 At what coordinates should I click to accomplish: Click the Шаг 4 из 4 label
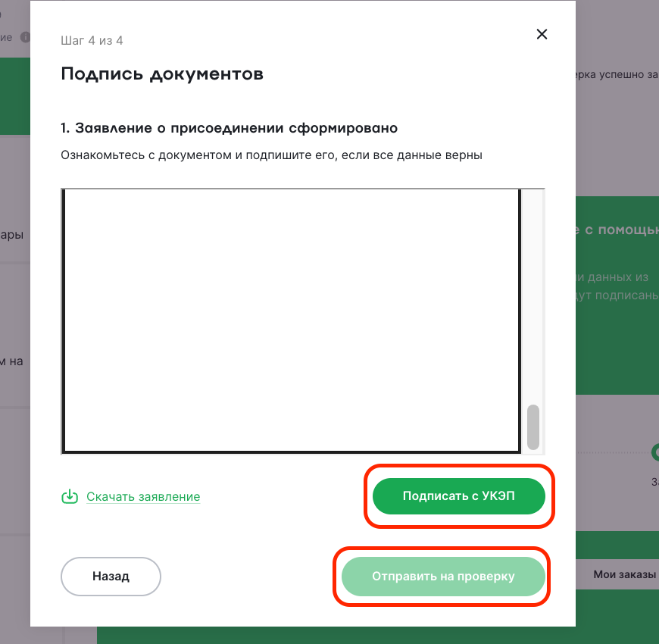92,41
